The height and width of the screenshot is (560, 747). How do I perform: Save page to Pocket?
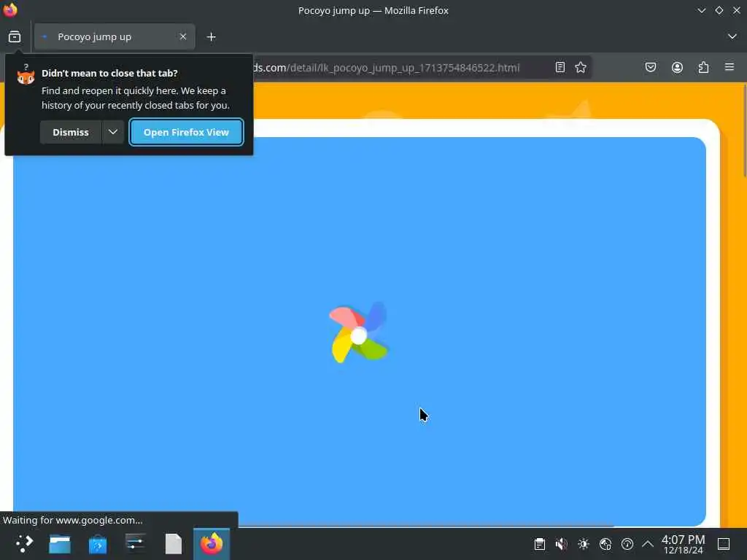point(651,67)
